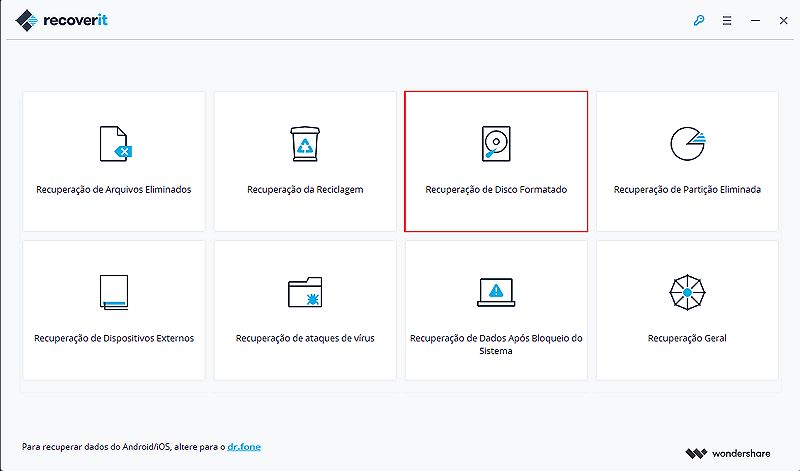
Task: Choose Recuperação de Disco Formatado label
Action: [x=496, y=189]
